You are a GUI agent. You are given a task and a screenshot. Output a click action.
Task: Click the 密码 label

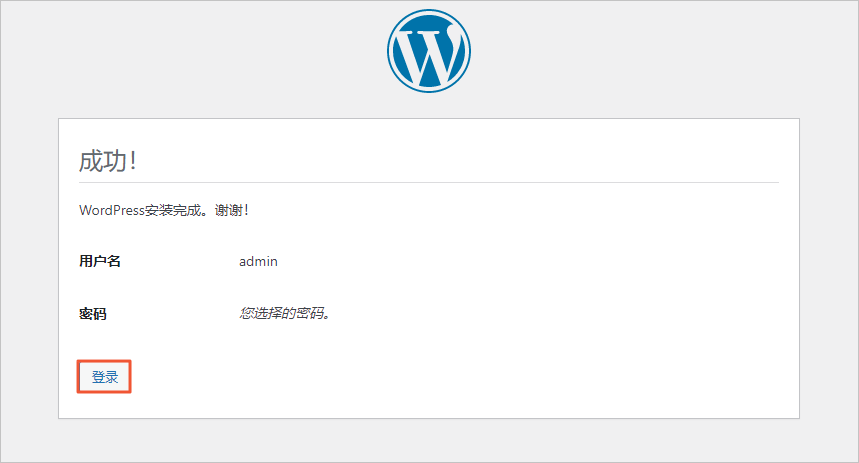[93, 314]
